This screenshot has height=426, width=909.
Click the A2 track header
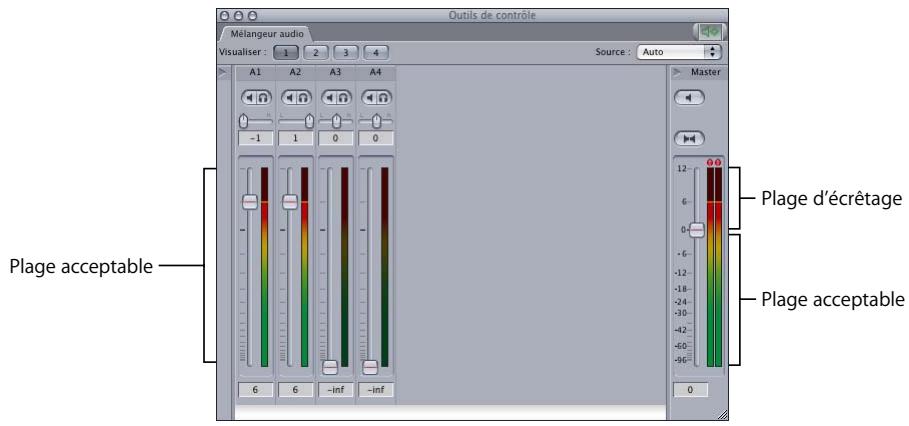click(296, 72)
